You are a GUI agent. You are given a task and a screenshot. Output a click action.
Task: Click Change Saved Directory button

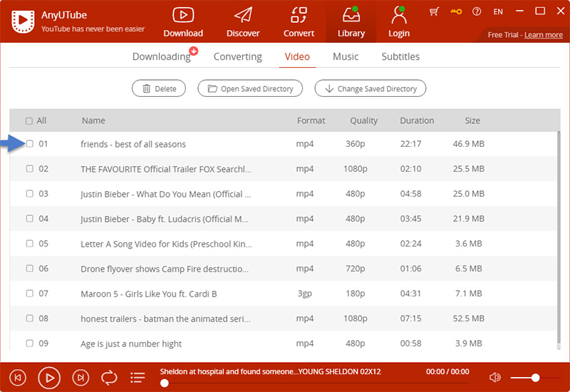[370, 88]
